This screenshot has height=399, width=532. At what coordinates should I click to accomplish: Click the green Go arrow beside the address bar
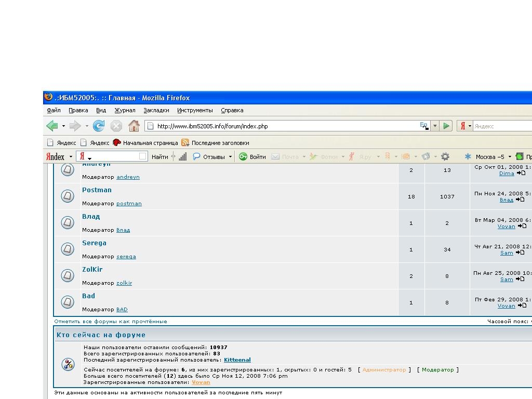point(446,126)
